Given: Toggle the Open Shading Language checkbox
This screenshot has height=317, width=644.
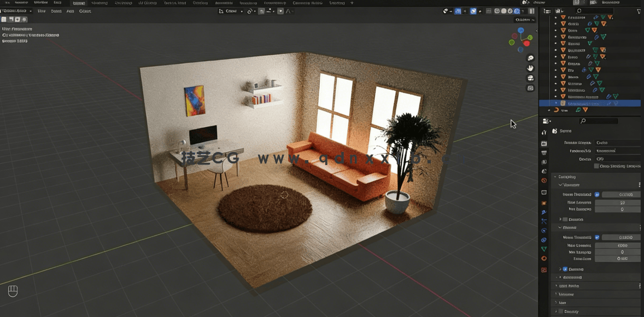Looking at the screenshot, I should click(596, 166).
